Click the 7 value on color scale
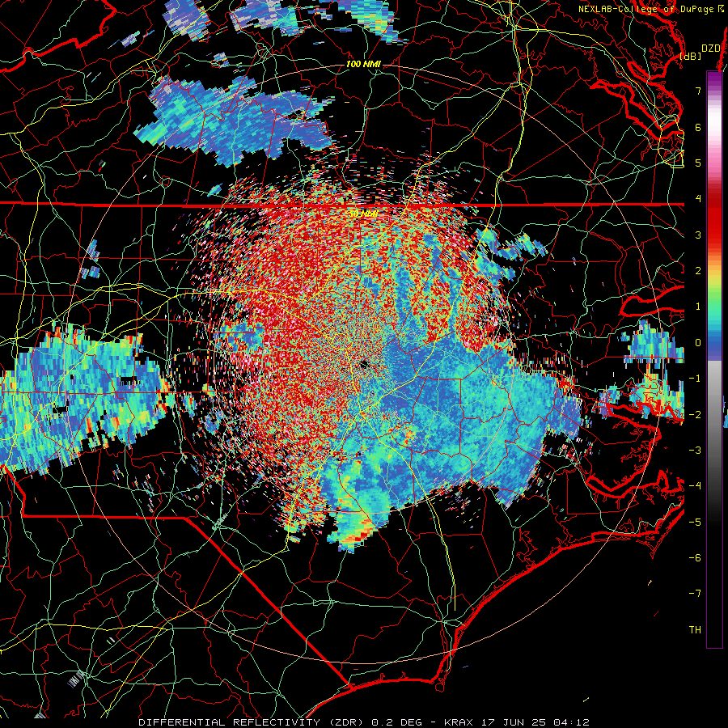 698,91
